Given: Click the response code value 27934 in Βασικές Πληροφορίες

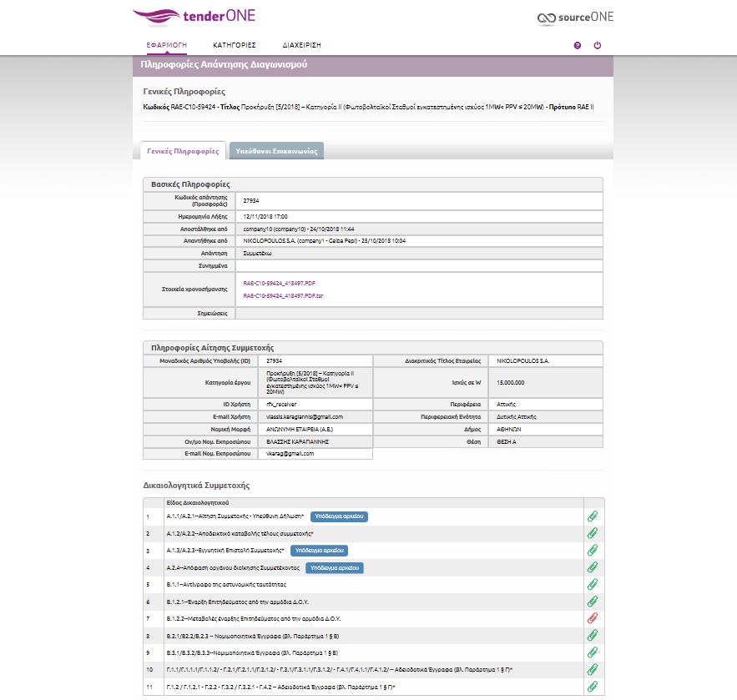Looking at the screenshot, I should [x=251, y=200].
